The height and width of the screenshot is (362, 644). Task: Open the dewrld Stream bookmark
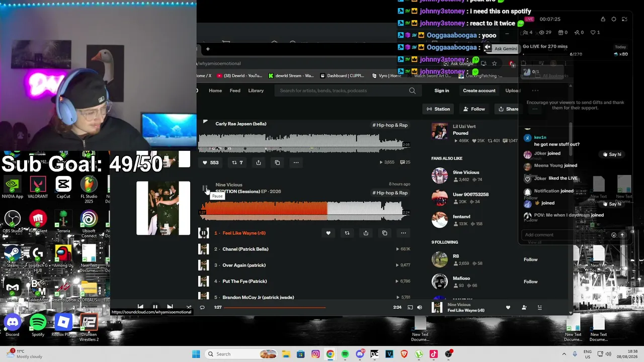[x=291, y=76]
